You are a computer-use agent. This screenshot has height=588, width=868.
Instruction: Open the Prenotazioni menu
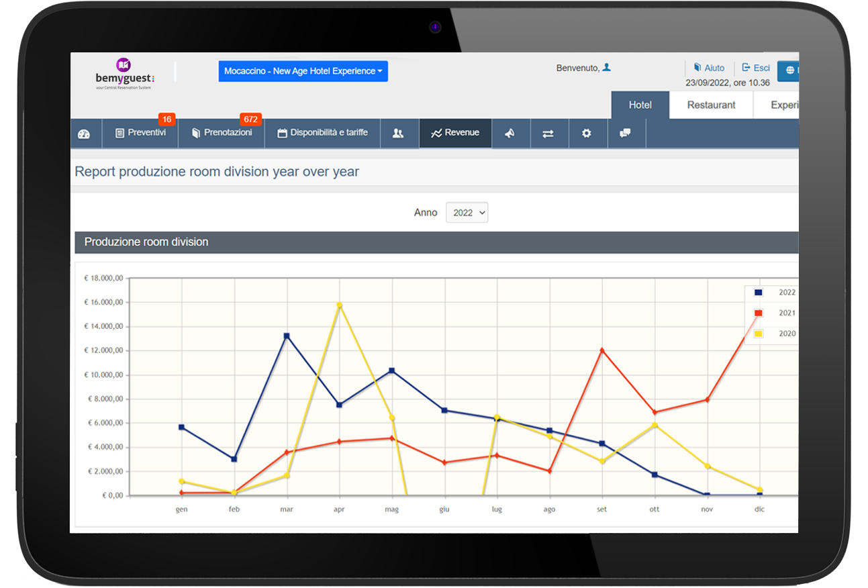pos(222,134)
